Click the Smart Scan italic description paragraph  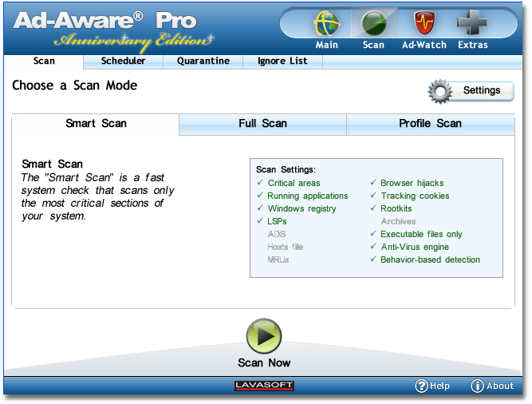[x=98, y=197]
